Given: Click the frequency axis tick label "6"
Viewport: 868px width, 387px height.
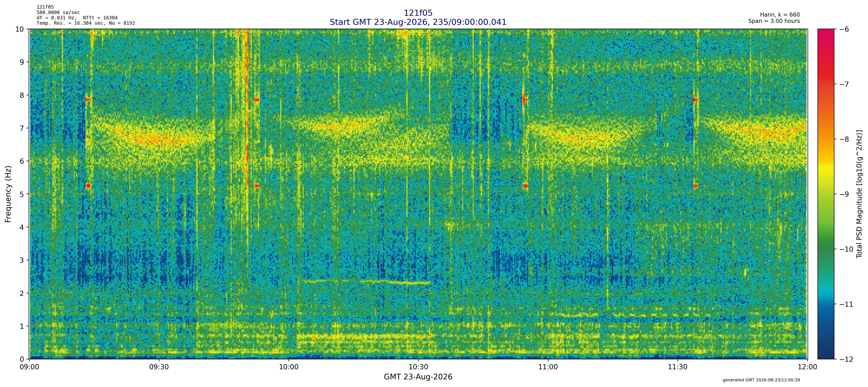Looking at the screenshot, I should point(22,161).
